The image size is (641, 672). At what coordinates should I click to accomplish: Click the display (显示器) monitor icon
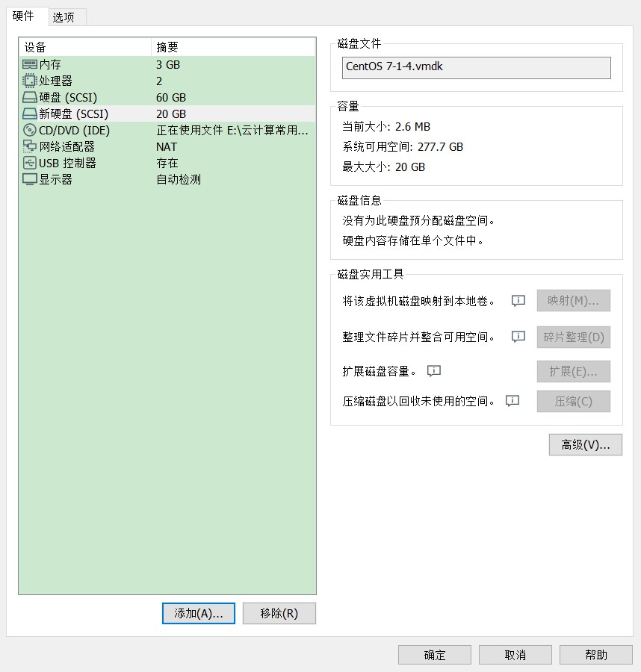point(30,179)
